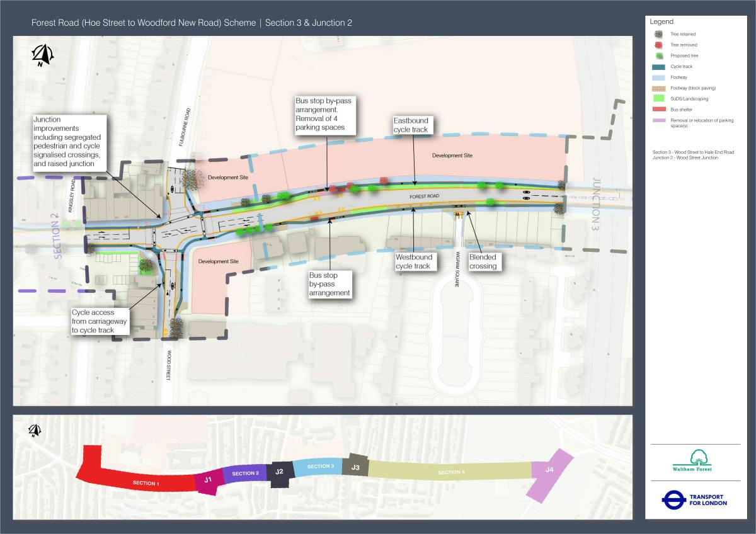Click the north arrow on the overview strip map
Screen dimensions: 756x534
pos(34,431)
